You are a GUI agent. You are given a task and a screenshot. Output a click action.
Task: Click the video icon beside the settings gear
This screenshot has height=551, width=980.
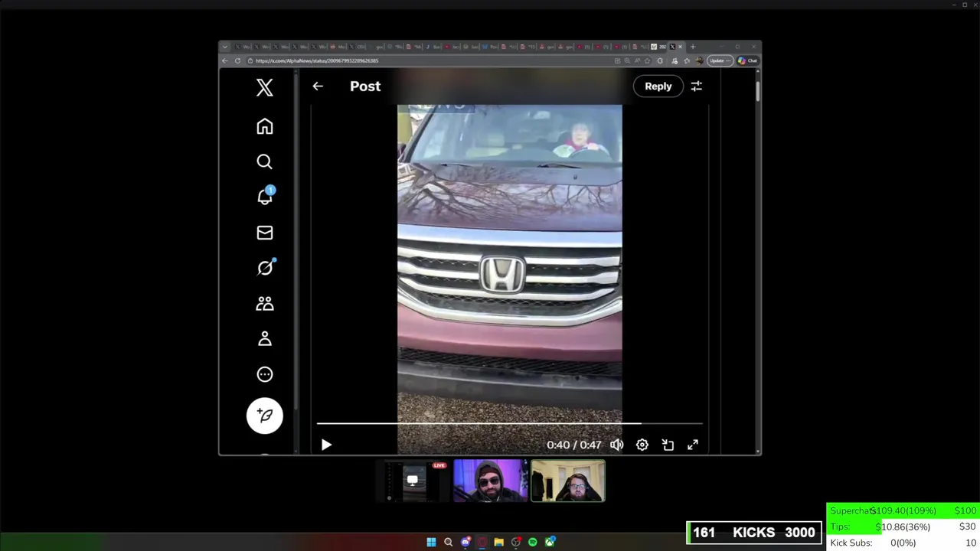pos(668,445)
